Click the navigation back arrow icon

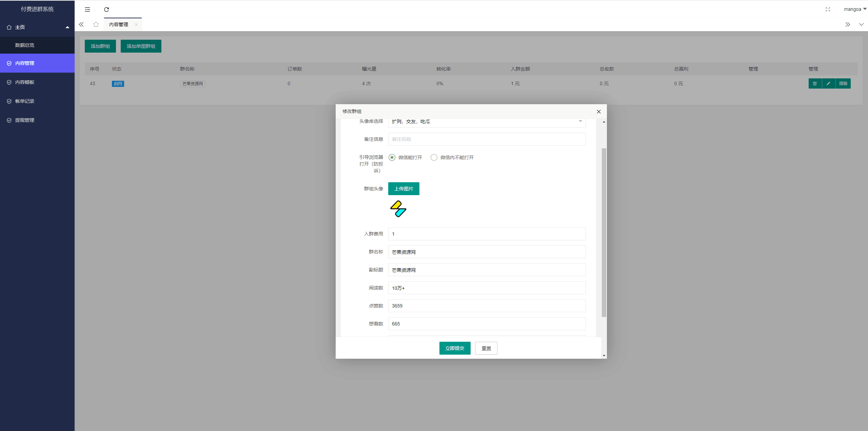[81, 24]
